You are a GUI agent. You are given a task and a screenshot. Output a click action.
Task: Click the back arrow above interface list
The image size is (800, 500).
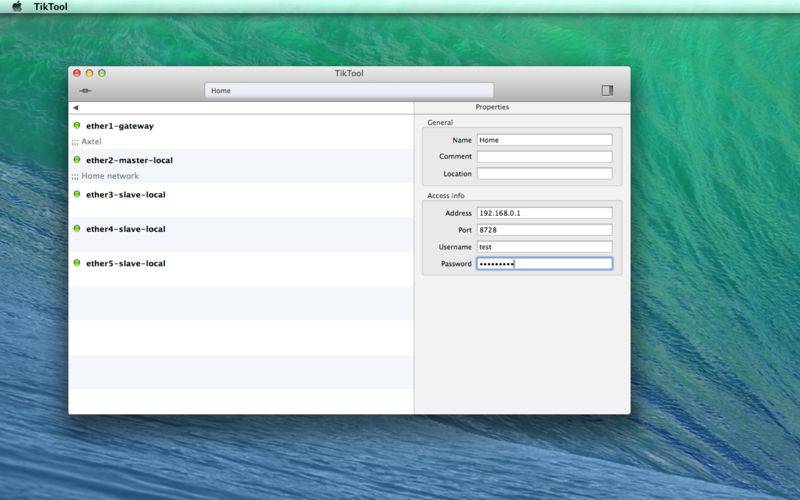pos(75,107)
